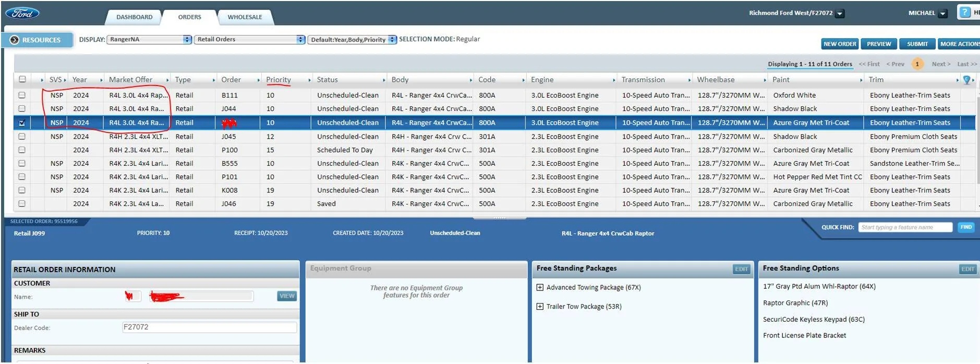Click the Resources arrow icon
The width and height of the screenshot is (980, 364).
click(x=14, y=40)
